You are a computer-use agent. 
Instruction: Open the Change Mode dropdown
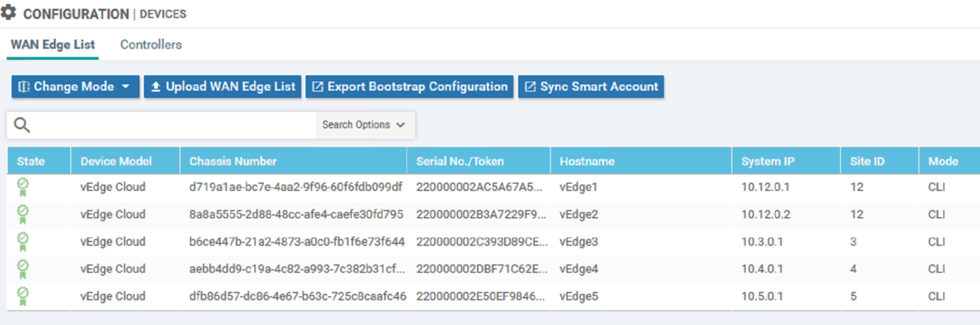click(x=75, y=87)
